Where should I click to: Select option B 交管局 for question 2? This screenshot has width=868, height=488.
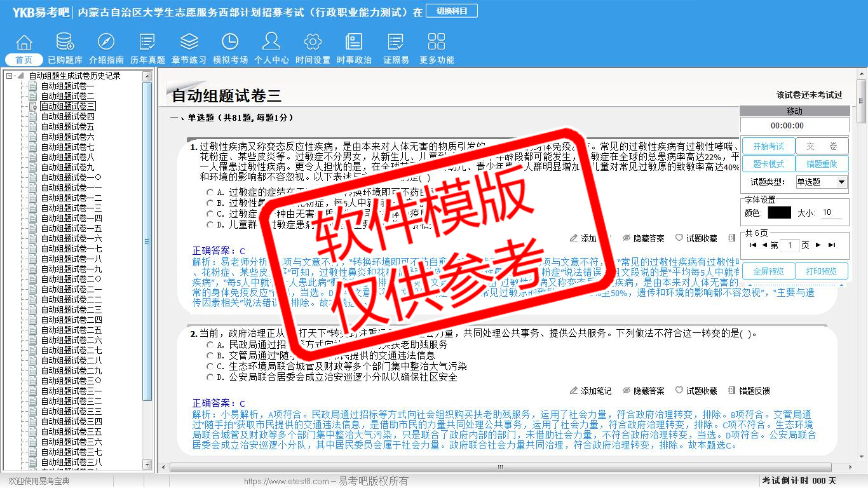[210, 355]
